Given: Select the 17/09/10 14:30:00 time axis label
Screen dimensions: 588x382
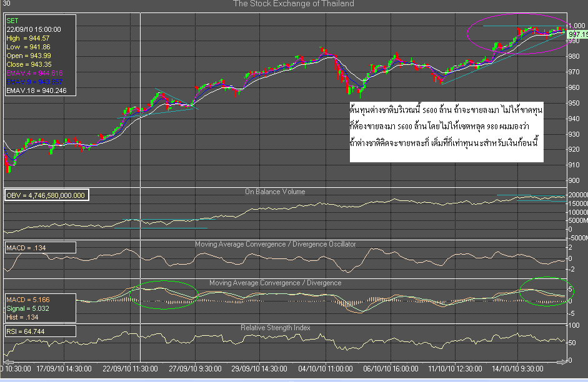Looking at the screenshot, I should click(64, 368).
